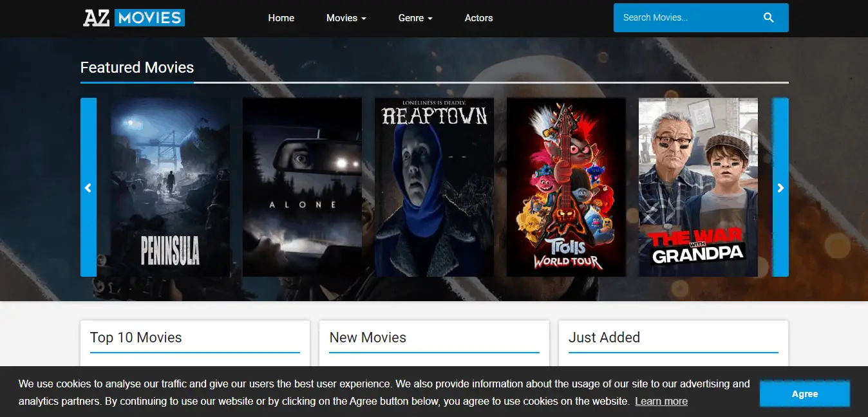
Task: Click the search magnifier icon
Action: click(x=769, y=17)
